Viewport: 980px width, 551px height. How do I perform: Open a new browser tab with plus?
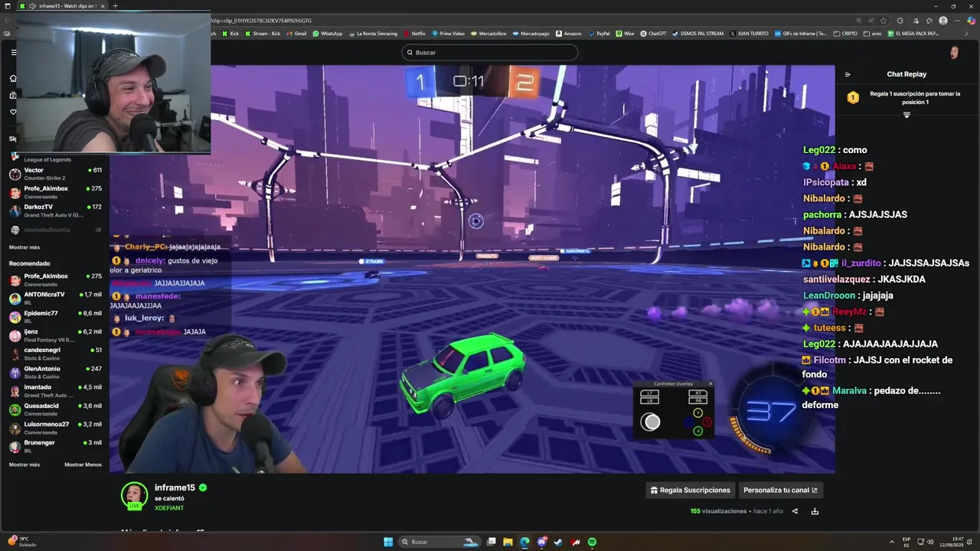click(x=115, y=6)
